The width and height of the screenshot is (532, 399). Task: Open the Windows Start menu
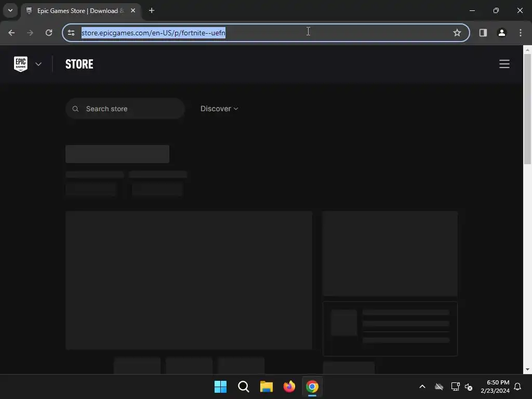click(x=220, y=387)
